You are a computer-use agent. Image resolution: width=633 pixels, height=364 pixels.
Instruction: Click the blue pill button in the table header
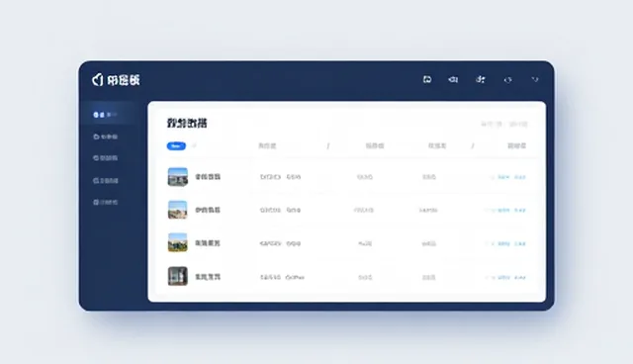coord(176,146)
